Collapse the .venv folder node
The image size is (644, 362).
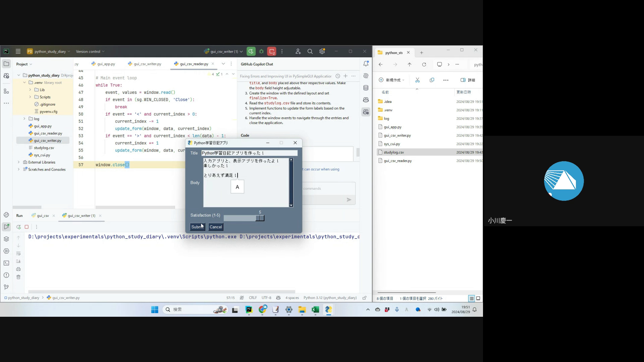pos(24,82)
